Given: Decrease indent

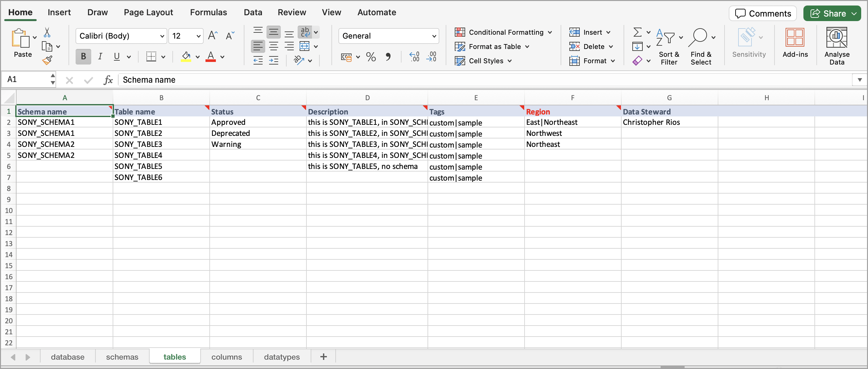Looking at the screenshot, I should pos(258,61).
